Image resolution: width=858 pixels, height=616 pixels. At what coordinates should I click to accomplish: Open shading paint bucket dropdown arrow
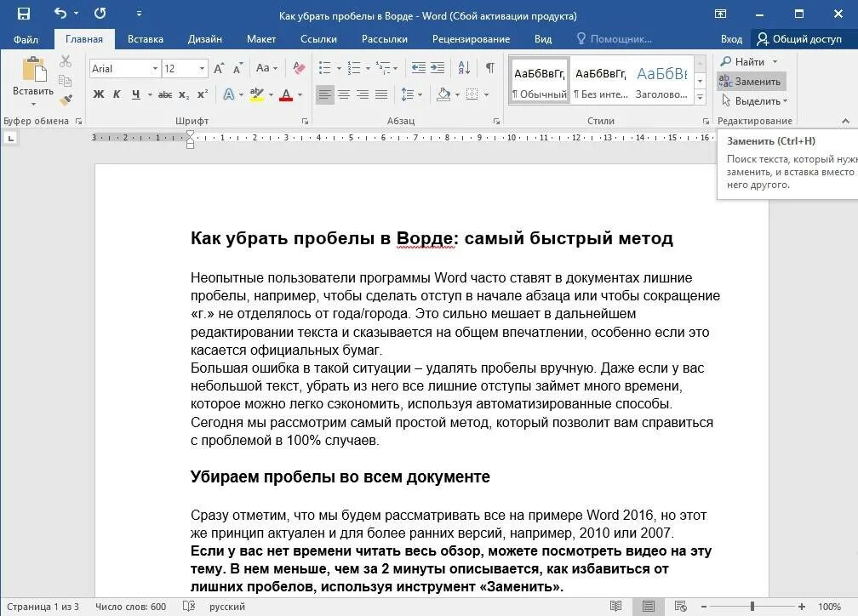(x=457, y=94)
